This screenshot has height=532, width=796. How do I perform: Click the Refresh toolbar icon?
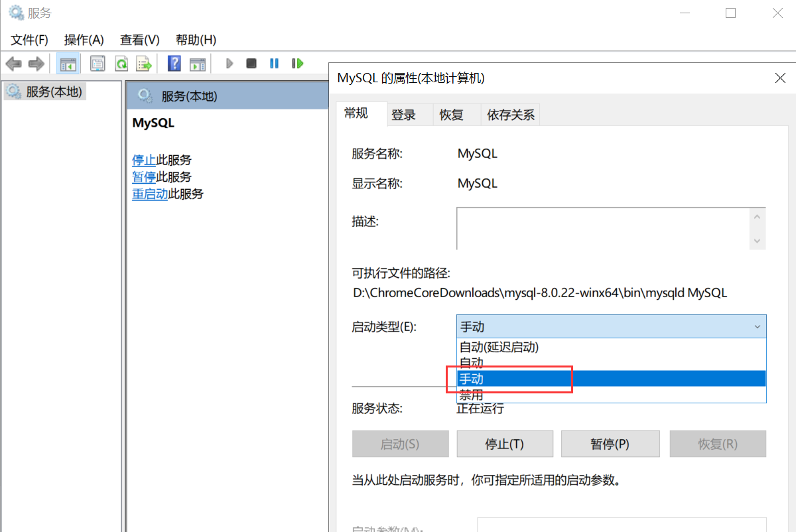tap(121, 64)
